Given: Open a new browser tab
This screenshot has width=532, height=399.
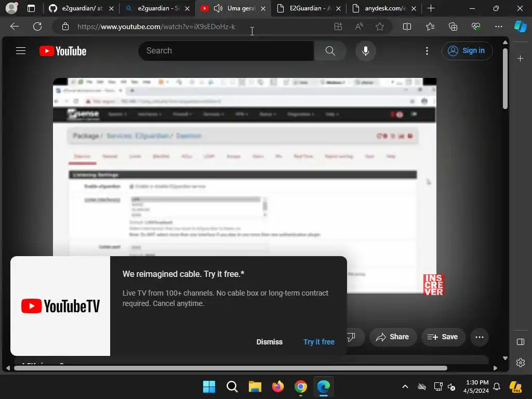Looking at the screenshot, I should click(x=431, y=8).
